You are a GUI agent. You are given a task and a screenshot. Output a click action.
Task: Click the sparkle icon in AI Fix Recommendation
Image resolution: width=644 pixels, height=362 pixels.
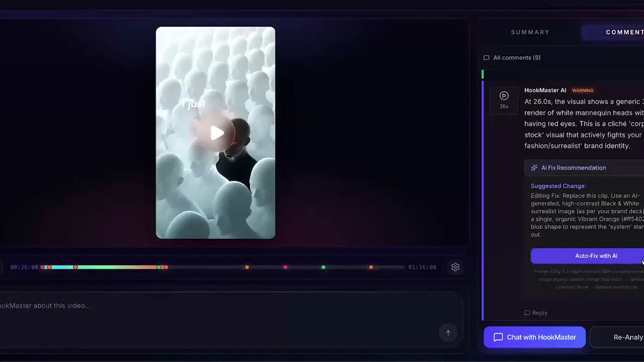pyautogui.click(x=534, y=168)
